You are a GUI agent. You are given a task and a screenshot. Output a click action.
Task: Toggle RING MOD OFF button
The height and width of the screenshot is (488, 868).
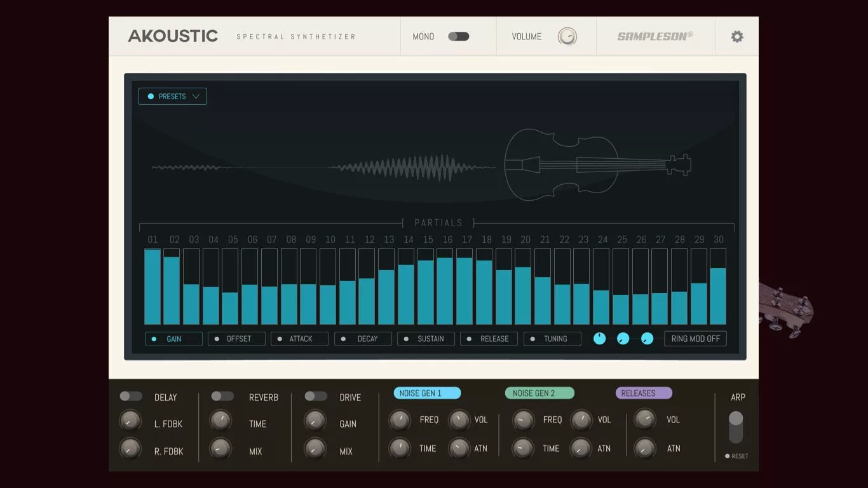click(696, 339)
